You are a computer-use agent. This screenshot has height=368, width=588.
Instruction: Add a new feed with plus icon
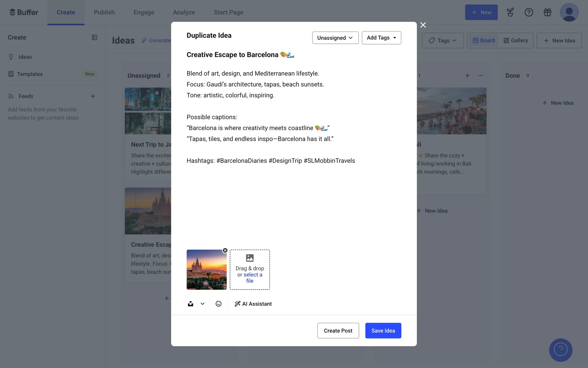[93, 96]
